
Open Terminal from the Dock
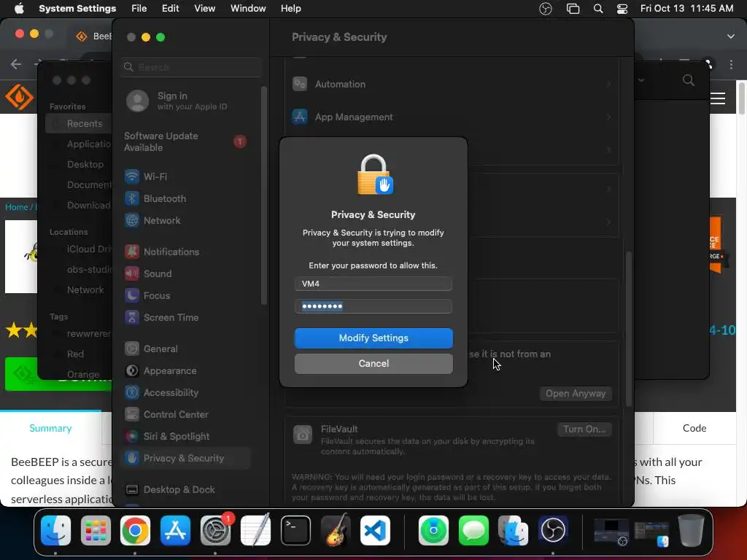point(295,530)
